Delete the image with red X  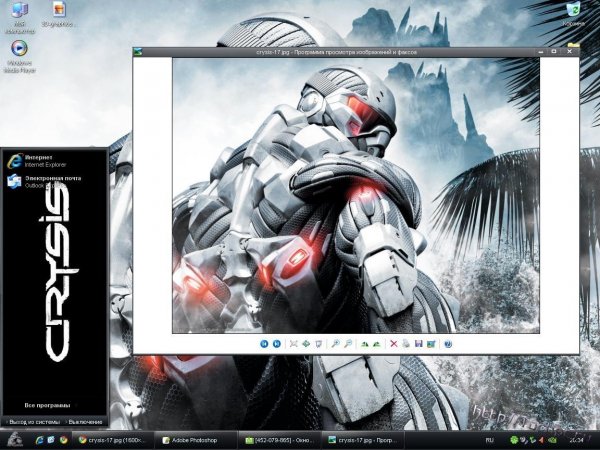pyautogui.click(x=394, y=344)
